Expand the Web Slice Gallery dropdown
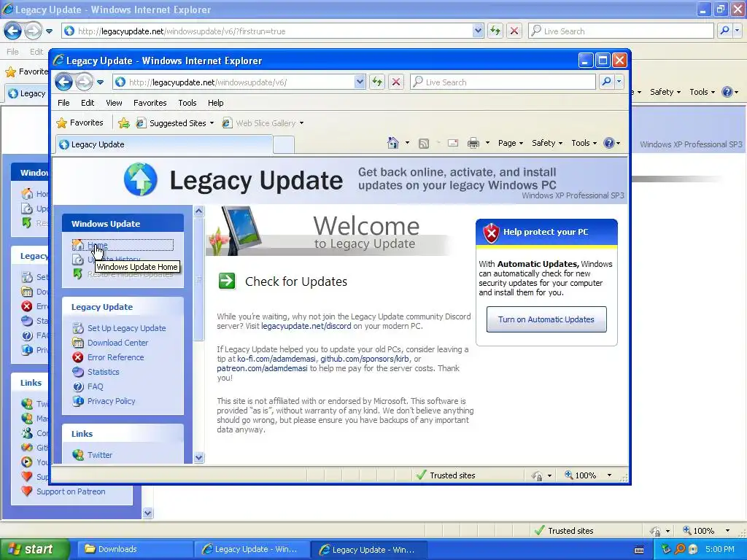747x560 pixels. point(301,123)
